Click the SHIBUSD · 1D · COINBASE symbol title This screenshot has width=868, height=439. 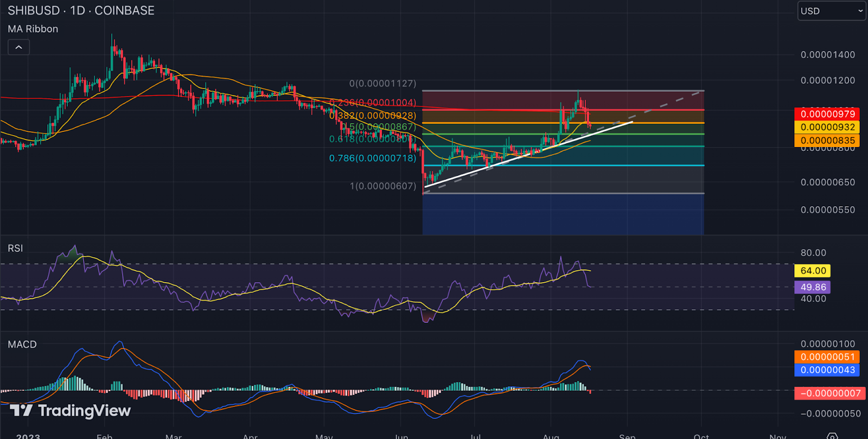[81, 10]
